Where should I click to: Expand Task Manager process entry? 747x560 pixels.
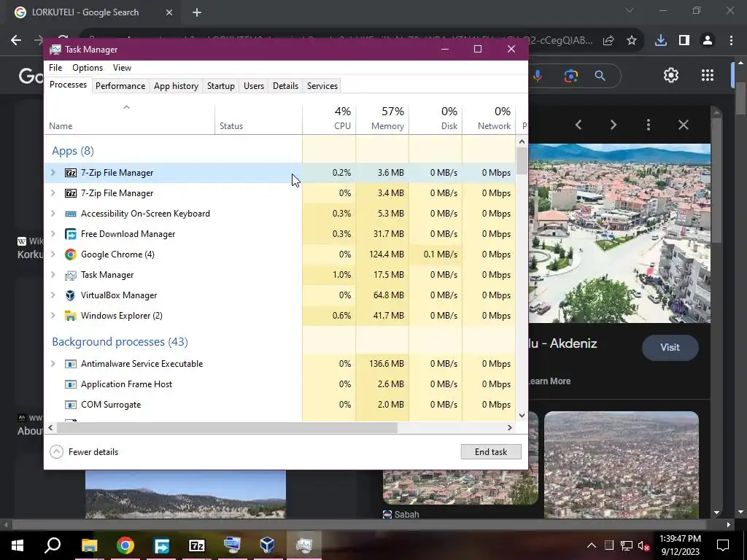coord(53,275)
